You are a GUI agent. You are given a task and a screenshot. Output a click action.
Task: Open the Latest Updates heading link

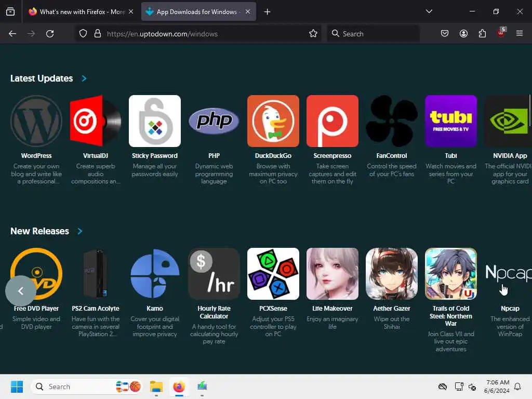point(42,78)
